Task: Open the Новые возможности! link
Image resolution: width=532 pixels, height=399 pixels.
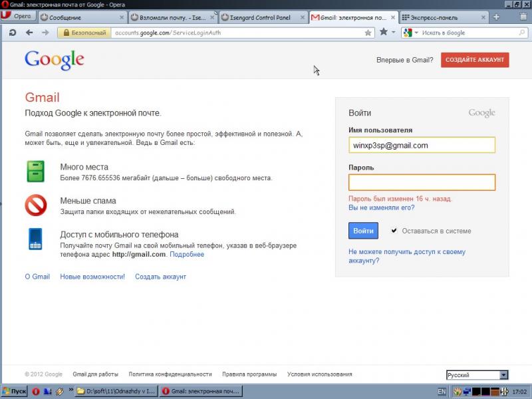Action: coord(92,277)
